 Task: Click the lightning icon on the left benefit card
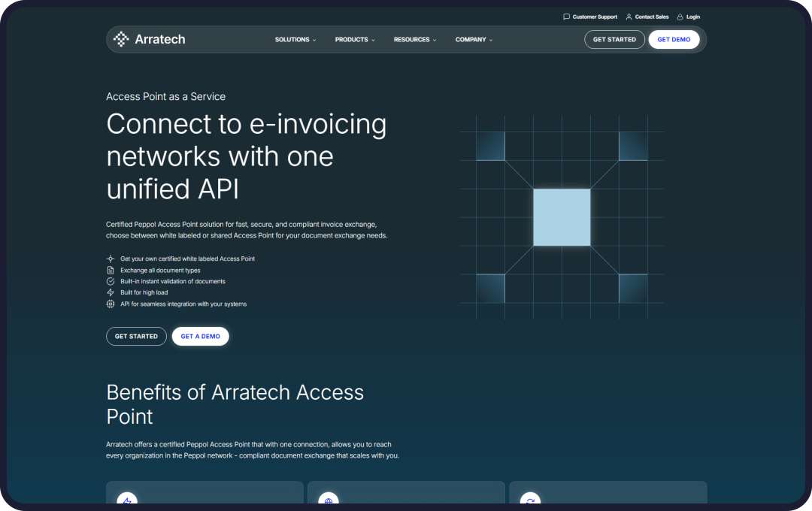[x=127, y=500]
